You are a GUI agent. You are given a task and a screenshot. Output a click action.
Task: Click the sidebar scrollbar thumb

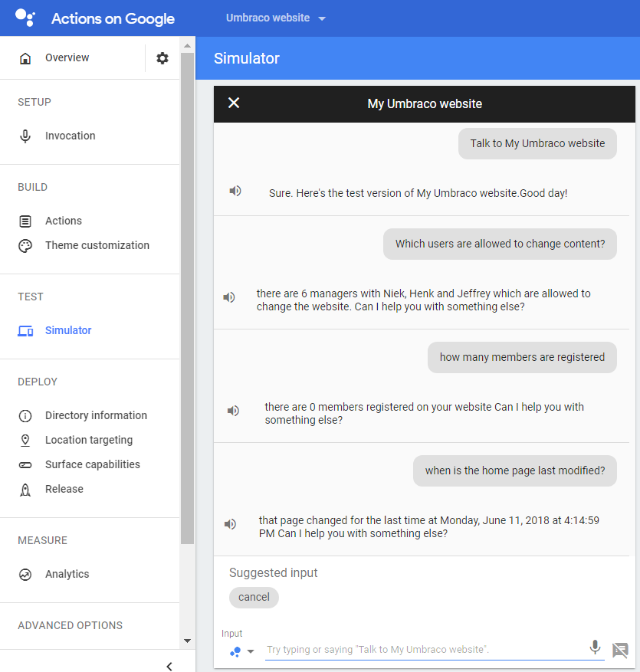(187, 298)
